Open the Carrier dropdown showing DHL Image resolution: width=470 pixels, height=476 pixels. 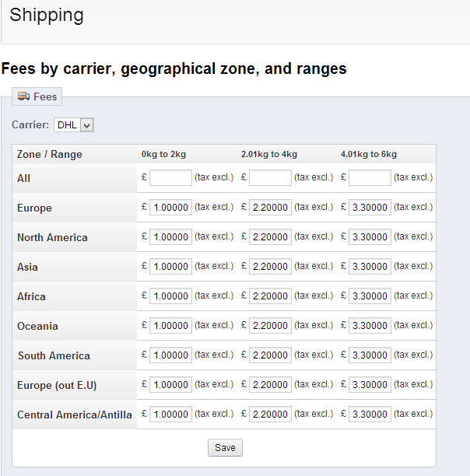pos(74,125)
